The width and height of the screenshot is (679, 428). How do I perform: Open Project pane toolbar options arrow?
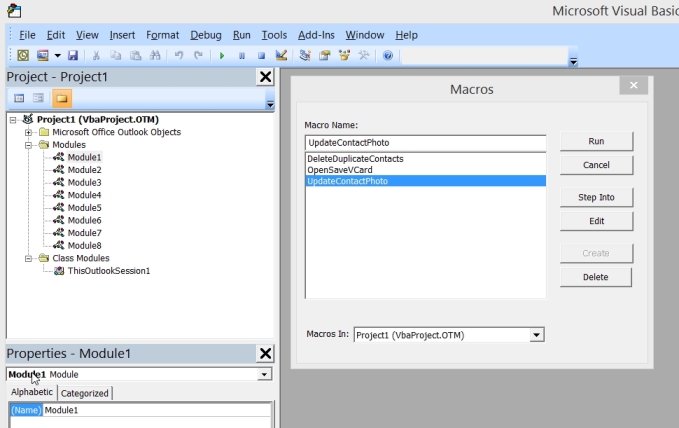[270, 104]
